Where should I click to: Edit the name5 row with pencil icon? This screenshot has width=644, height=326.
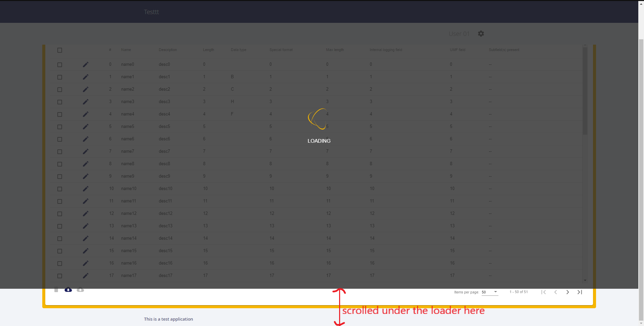(86, 127)
